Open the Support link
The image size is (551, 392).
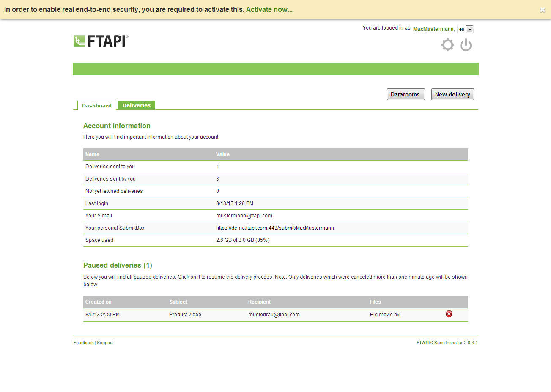(105, 343)
